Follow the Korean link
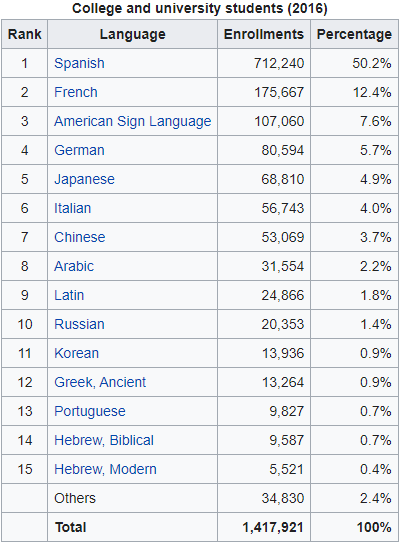400x542 pixels. [x=76, y=354]
